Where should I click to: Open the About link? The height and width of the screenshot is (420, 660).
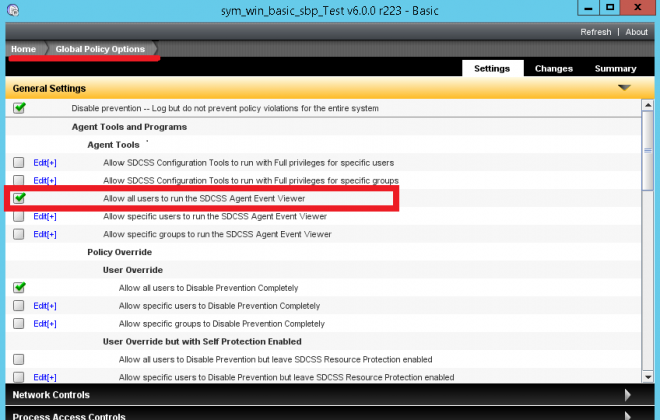(636, 32)
